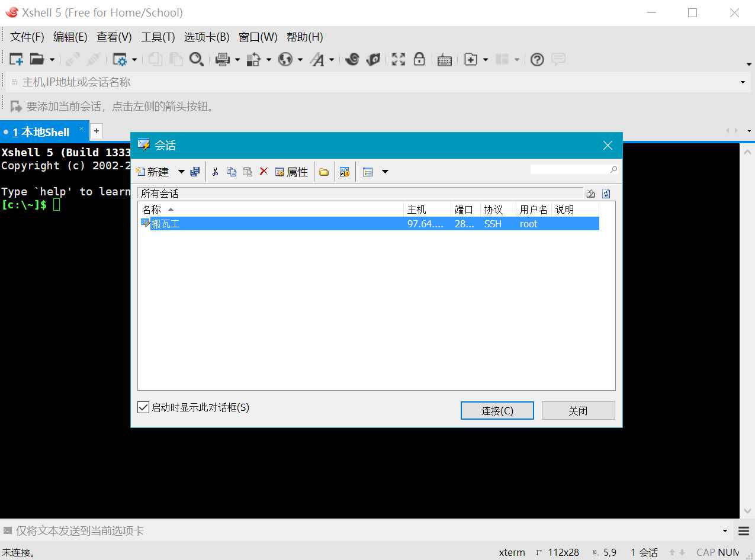Click the new folder icon in dialog
This screenshot has height=560, width=755.
click(324, 172)
